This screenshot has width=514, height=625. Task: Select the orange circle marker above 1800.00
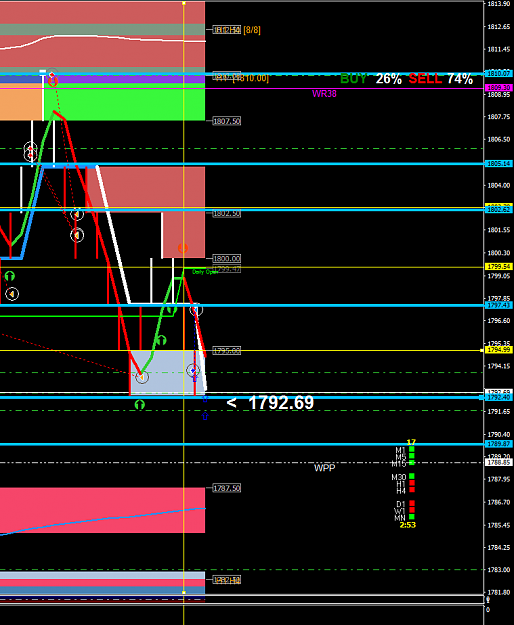(x=183, y=248)
